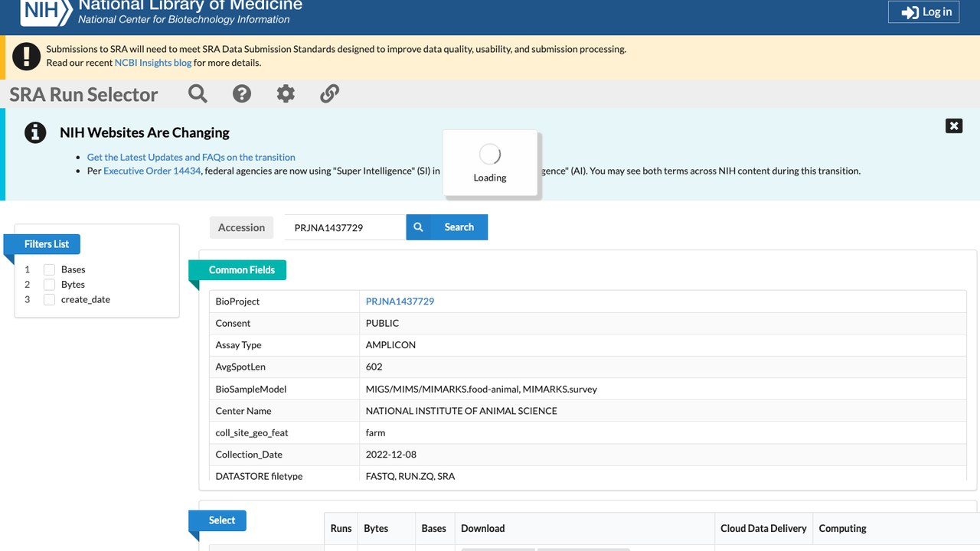The height and width of the screenshot is (551, 980).
Task: Open the PRJNA1437729 BioProject link
Action: point(400,302)
